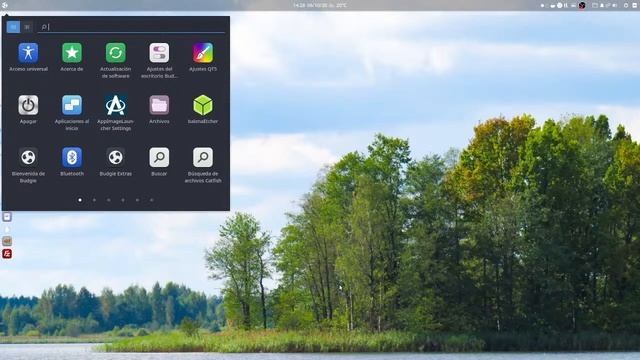Launch AppImageLauncher Settings

[116, 113]
